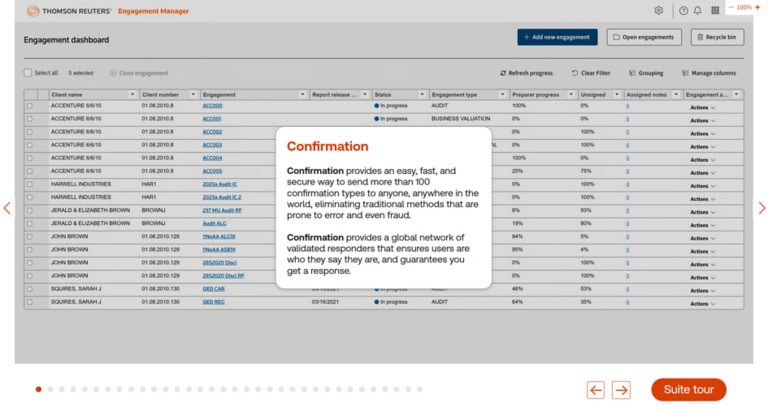Click the 03/16/2021 report release date
Viewport: 768px width, 410px height.
[325, 302]
